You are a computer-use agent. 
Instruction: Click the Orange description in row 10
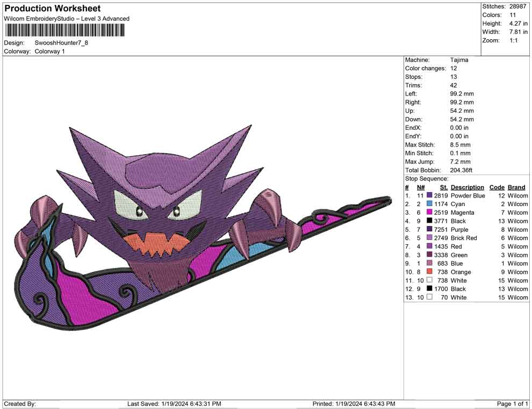[461, 272]
